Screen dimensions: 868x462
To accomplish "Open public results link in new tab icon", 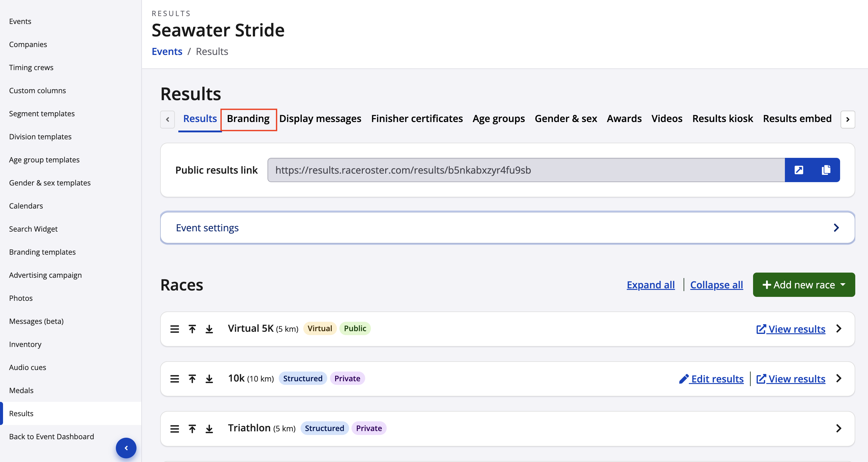I will point(799,170).
